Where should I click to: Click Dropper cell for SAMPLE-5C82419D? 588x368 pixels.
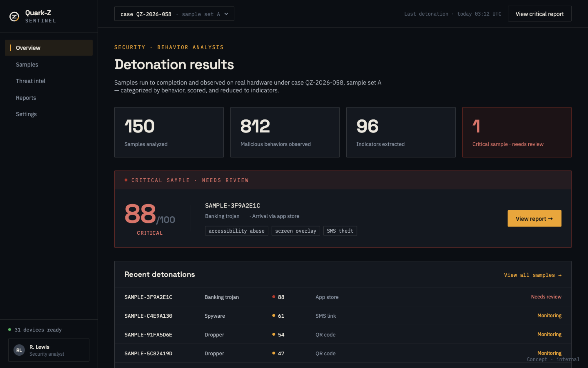point(214,354)
